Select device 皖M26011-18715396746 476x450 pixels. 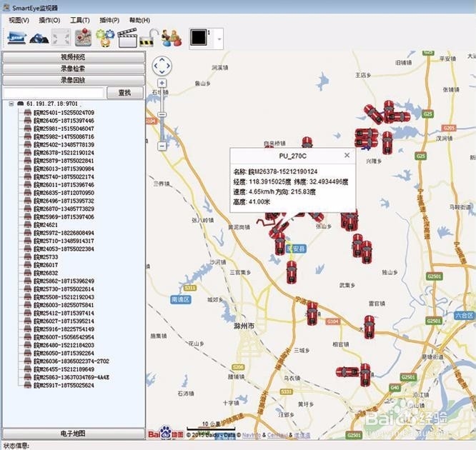[x=64, y=185]
